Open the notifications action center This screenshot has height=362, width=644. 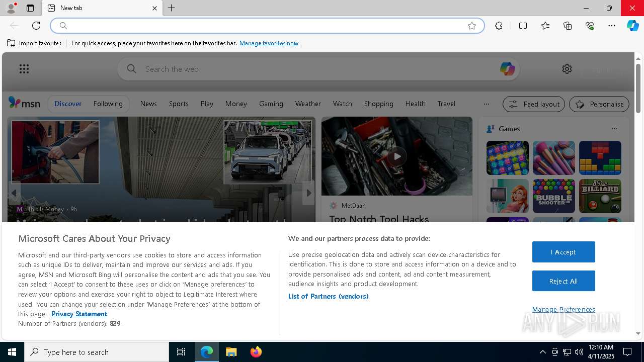[x=627, y=352]
